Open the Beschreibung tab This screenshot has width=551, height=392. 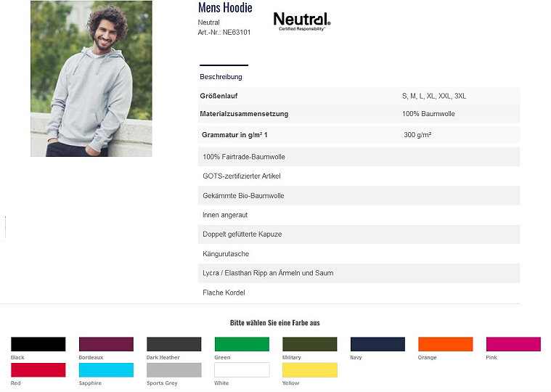point(221,76)
